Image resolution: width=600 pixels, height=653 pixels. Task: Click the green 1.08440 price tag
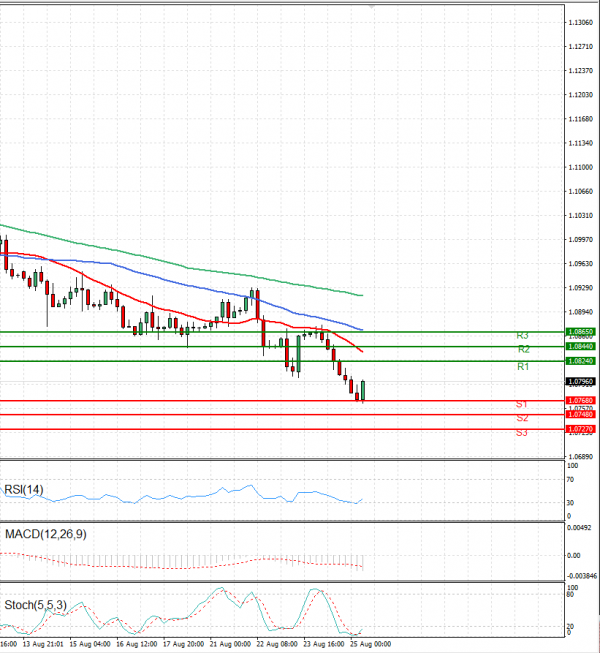click(x=580, y=346)
